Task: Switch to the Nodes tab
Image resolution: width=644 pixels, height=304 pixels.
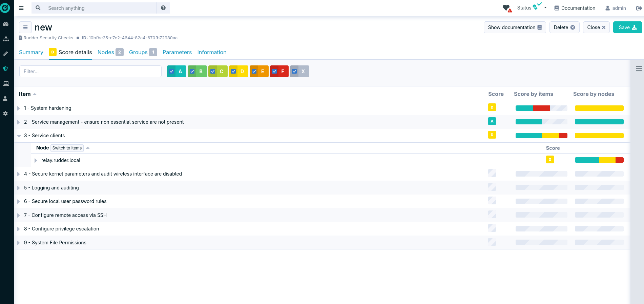Action: (106, 52)
